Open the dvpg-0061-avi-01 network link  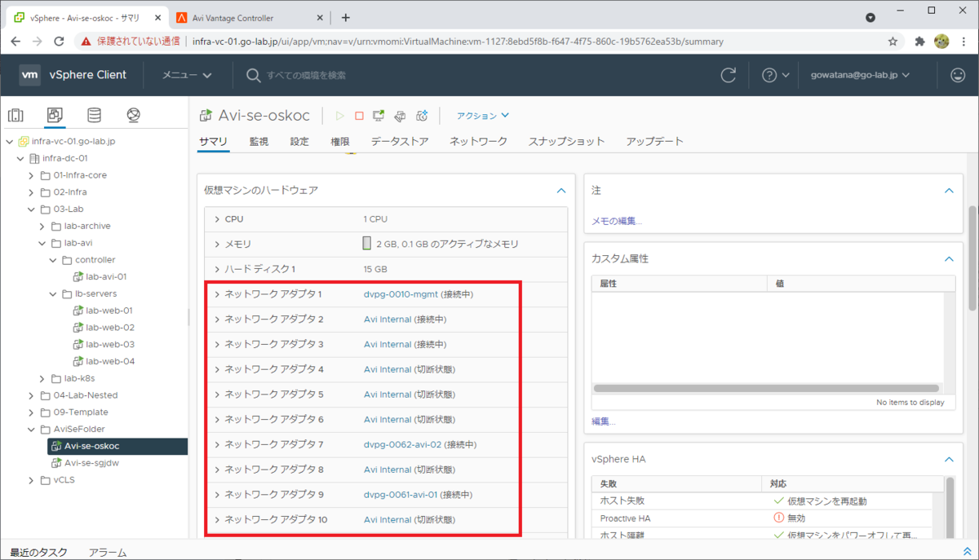(401, 495)
